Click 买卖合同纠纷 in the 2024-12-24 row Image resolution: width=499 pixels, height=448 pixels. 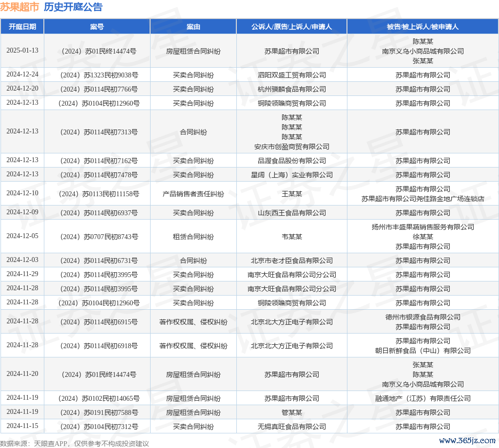click(193, 75)
